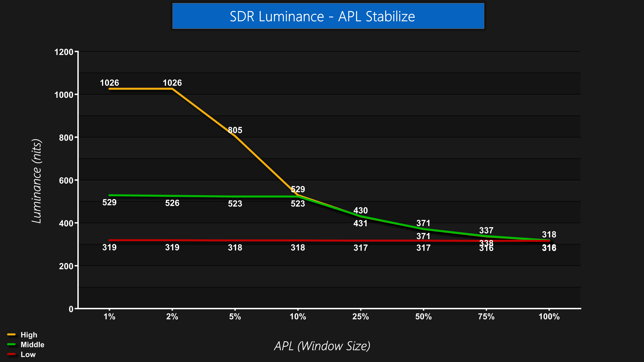Screen dimensions: 644x362
Task: Click the 526 label on the green line
Action: pos(172,203)
